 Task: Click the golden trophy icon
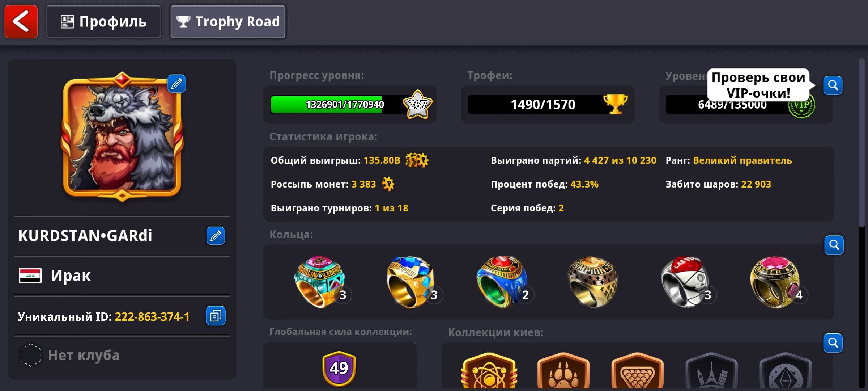616,104
